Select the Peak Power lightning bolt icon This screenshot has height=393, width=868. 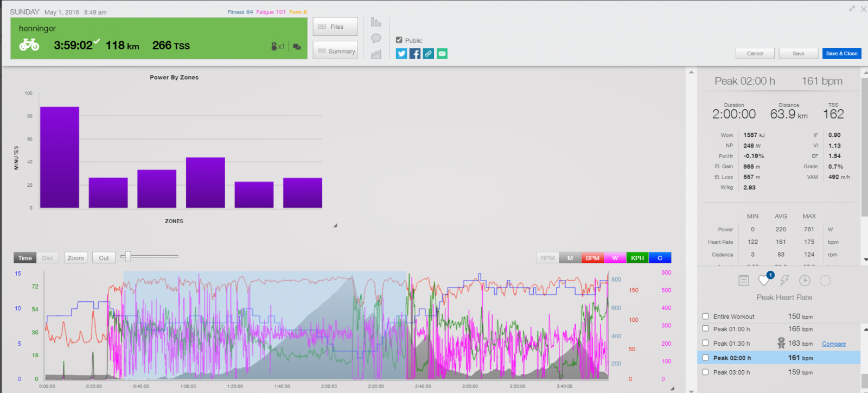[x=784, y=281]
